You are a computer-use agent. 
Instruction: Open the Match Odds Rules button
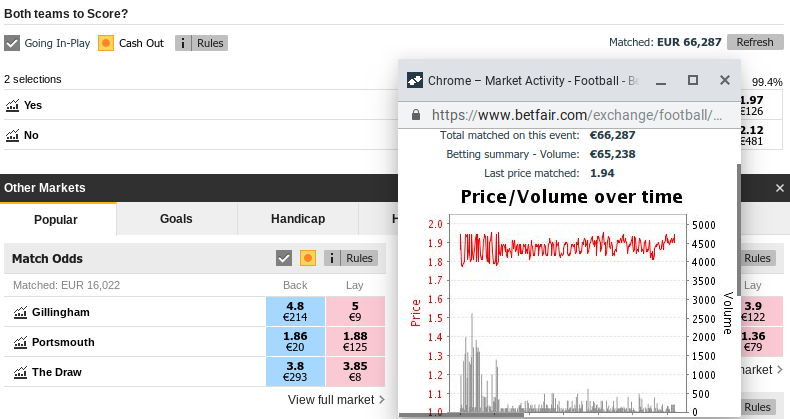pos(359,258)
